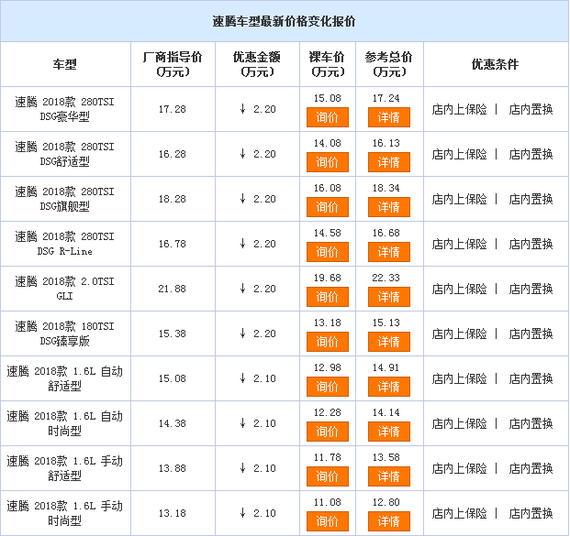Click the 厂商指导价 column header
The height and width of the screenshot is (536, 570).
(173, 64)
